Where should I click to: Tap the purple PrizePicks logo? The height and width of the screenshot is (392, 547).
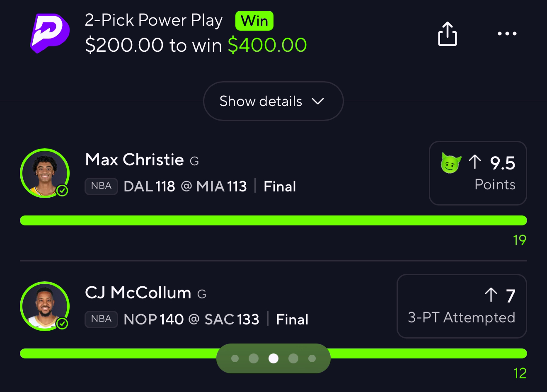[x=49, y=33]
